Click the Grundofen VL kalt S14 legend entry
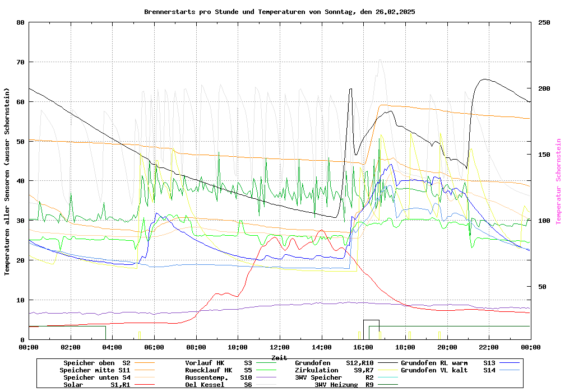The image size is (574, 392). click(x=448, y=370)
